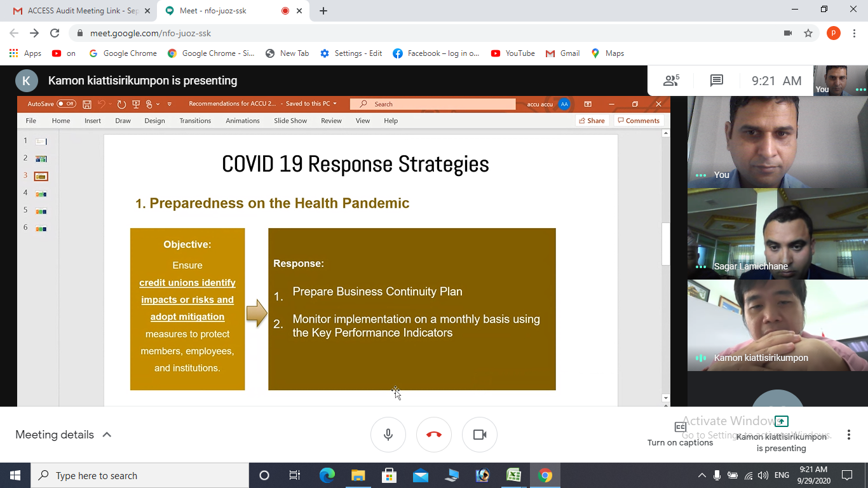Select Kamon kiattisirikupon's video tile

tap(778, 325)
